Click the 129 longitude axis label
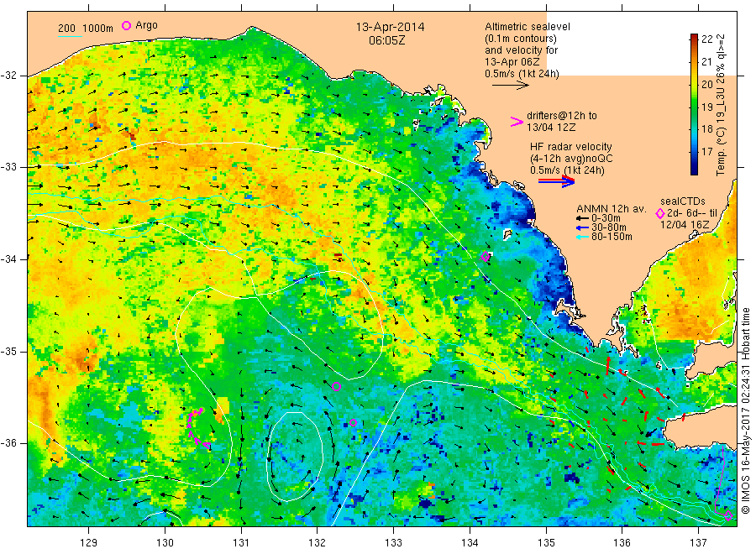 pos(89,543)
